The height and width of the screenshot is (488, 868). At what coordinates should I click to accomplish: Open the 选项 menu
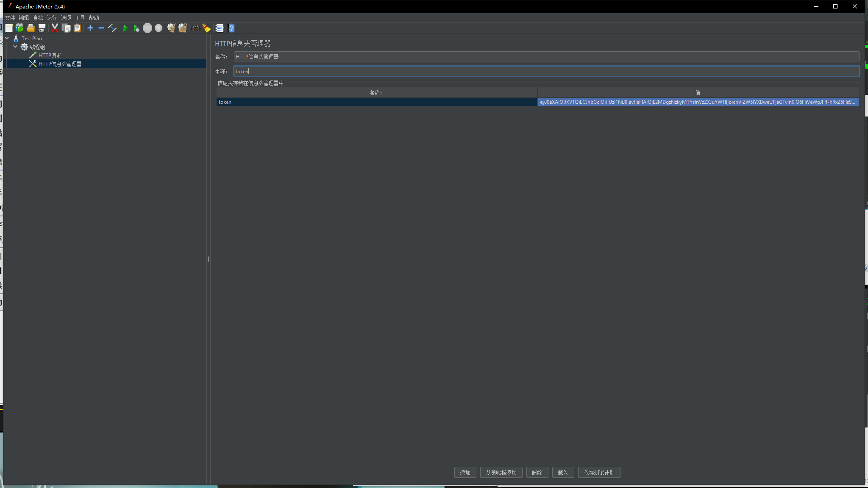(66, 18)
